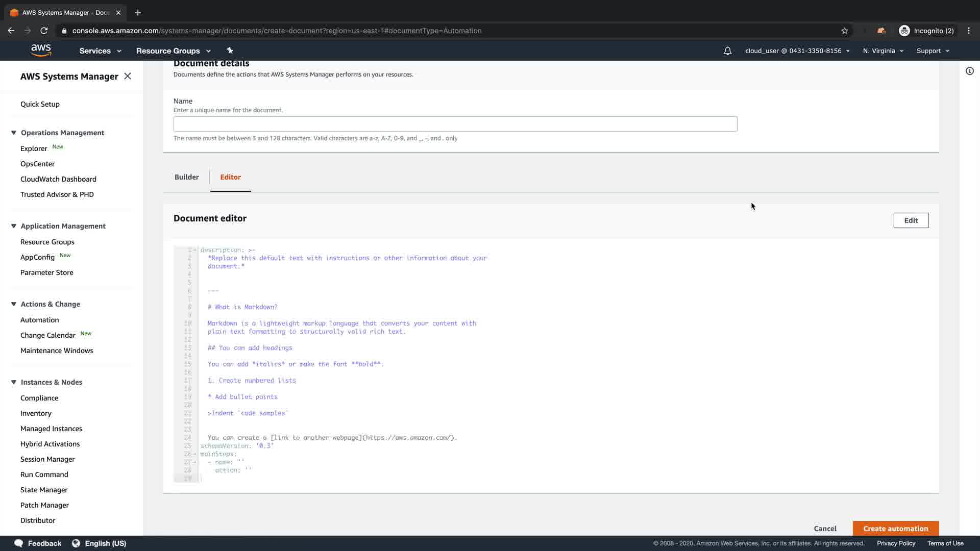This screenshot has height=551, width=980.
Task: Click the pin shortcuts icon in navbar
Action: [x=230, y=51]
